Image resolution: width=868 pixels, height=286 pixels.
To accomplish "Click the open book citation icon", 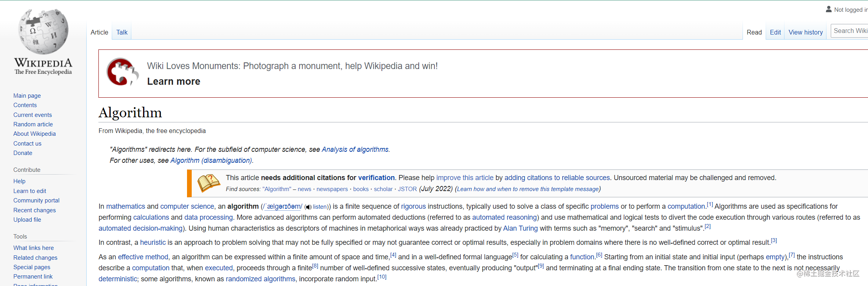I will pyautogui.click(x=209, y=183).
